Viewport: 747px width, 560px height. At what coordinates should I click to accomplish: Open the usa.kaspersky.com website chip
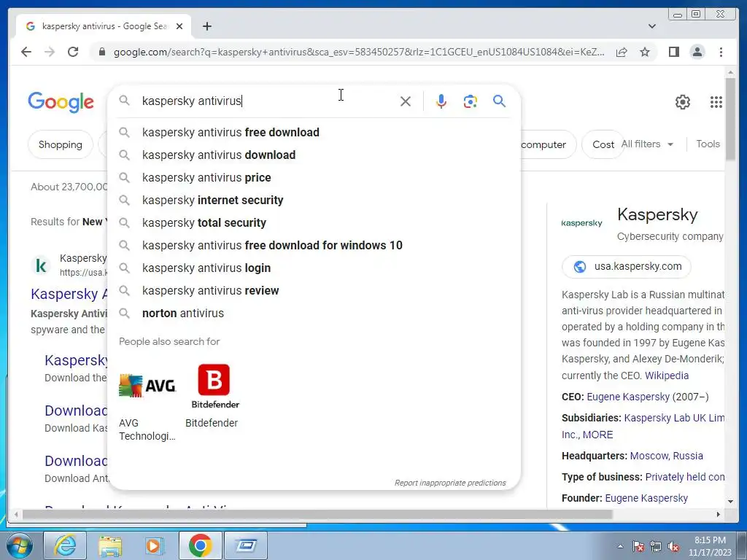(627, 267)
